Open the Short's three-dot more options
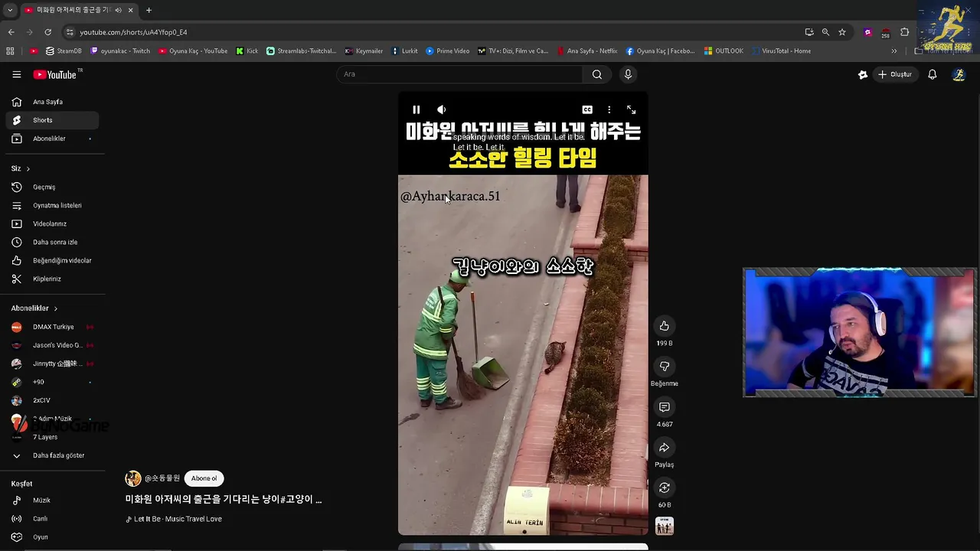The width and height of the screenshot is (980, 551). (609, 109)
